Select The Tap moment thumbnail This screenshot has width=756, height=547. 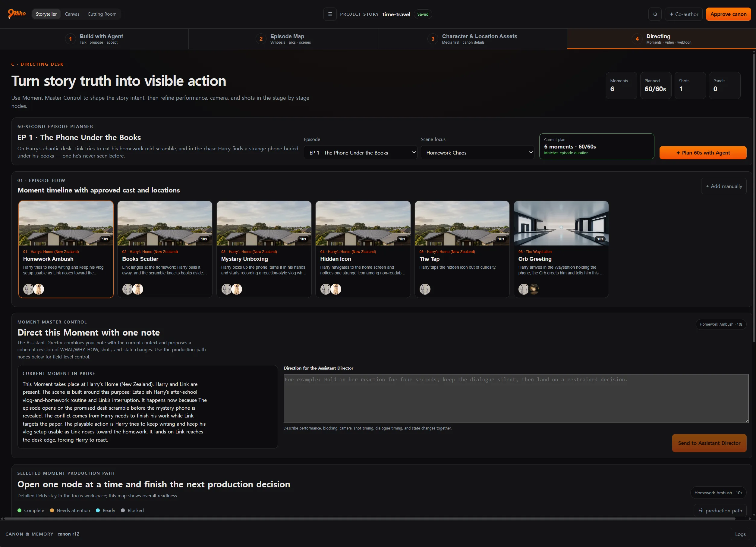(462, 223)
